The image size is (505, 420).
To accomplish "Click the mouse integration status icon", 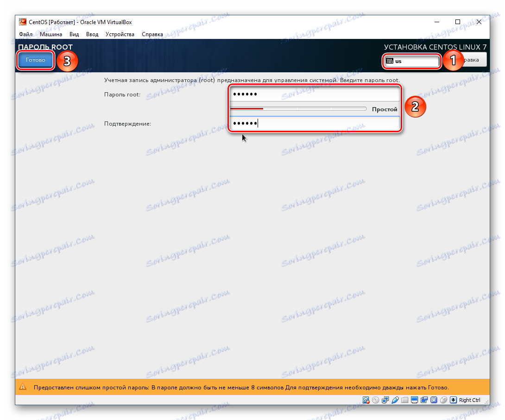I will (x=443, y=400).
